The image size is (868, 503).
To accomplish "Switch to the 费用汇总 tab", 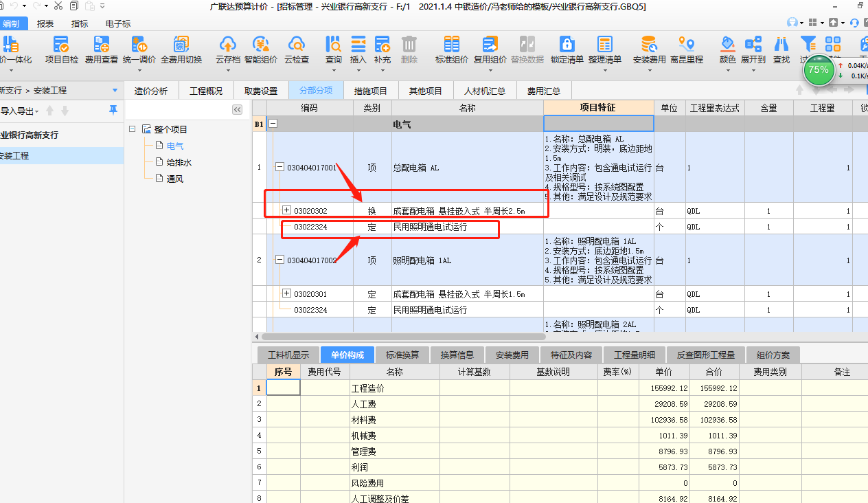I will click(x=544, y=91).
